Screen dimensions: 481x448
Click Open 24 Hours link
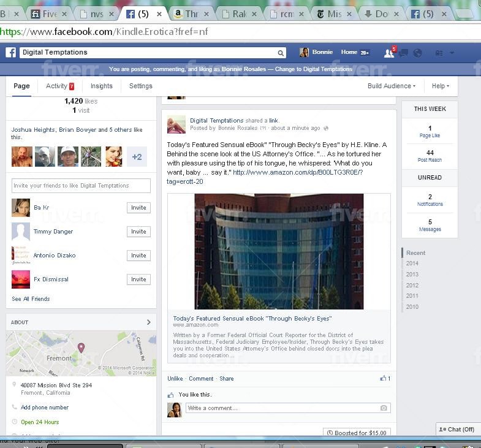point(40,422)
